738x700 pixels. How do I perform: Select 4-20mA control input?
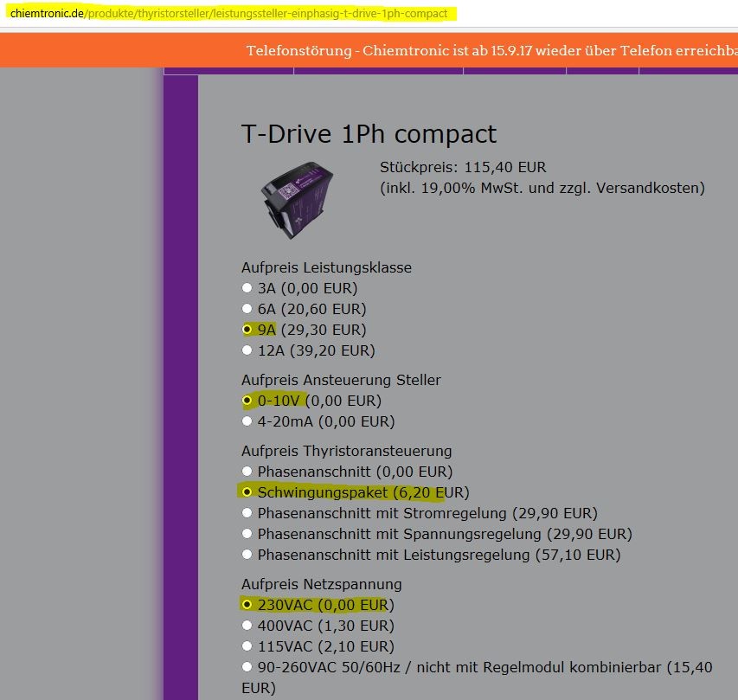tap(247, 421)
